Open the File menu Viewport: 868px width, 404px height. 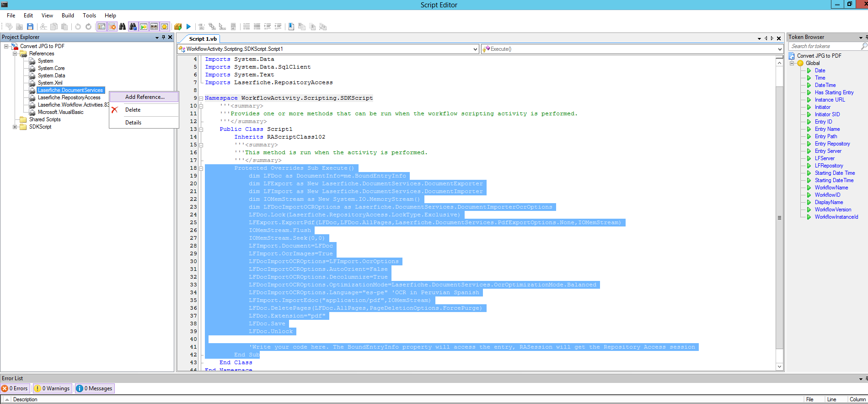11,16
